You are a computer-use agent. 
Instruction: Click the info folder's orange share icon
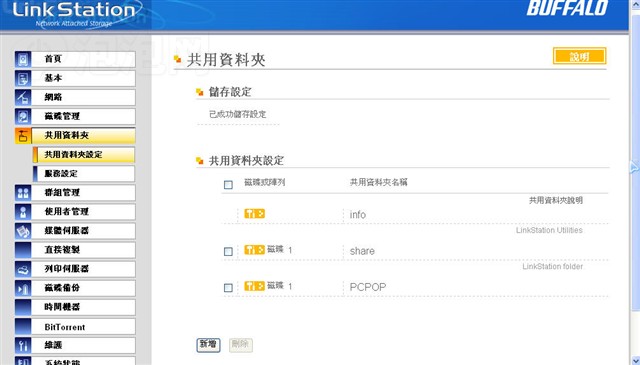point(254,214)
